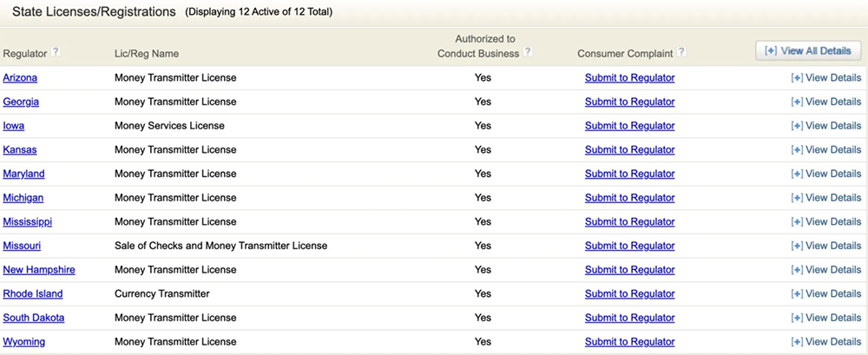Open the Kansas regulator link
Viewport: 868px width, 355px height.
point(20,150)
